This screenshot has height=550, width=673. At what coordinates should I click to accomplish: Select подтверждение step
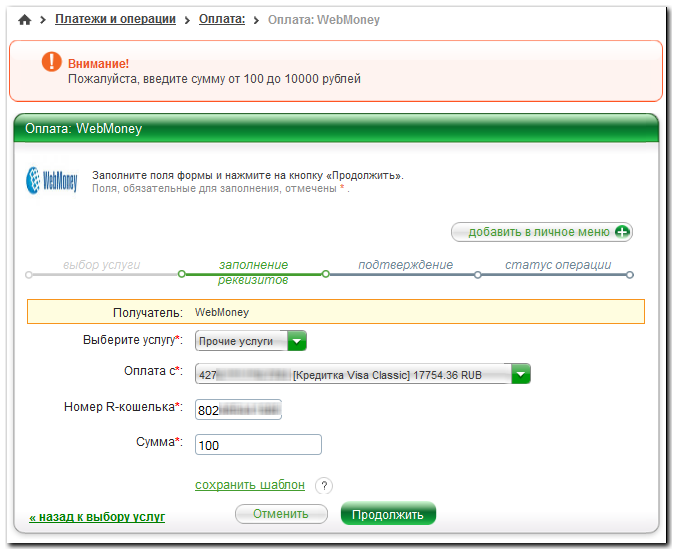coord(405,265)
